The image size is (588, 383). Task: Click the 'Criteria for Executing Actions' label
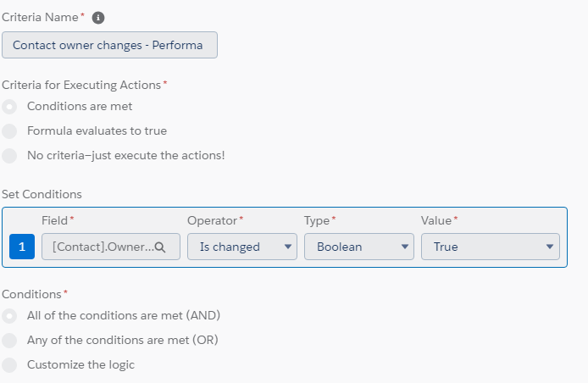click(81, 85)
